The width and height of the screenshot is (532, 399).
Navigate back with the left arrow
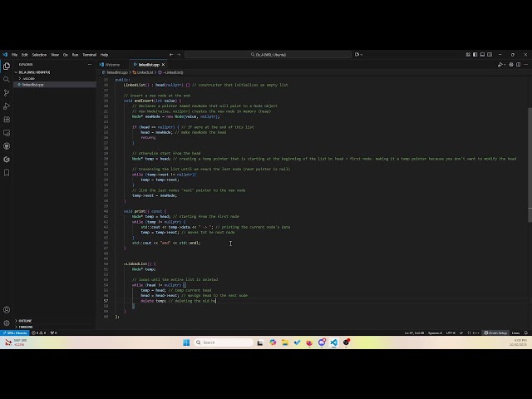click(x=171, y=55)
